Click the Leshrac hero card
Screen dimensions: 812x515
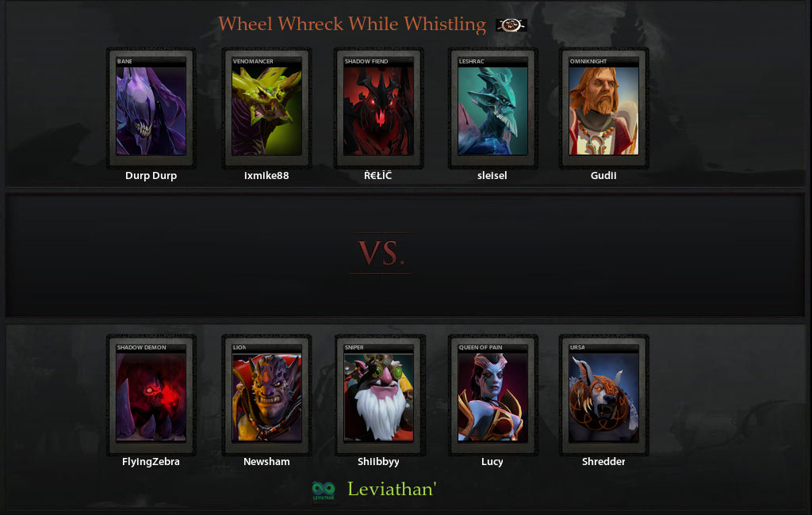492,109
